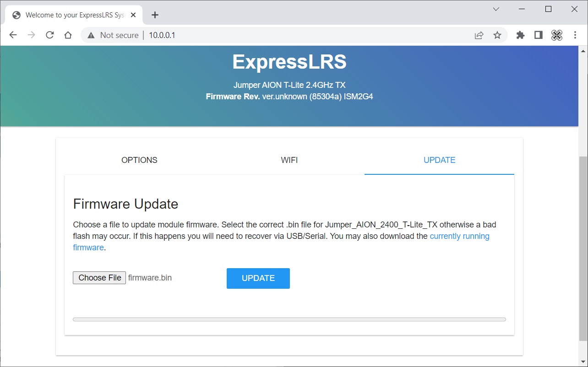Click the Not secure warning icon
This screenshot has height=367, width=588.
91,35
